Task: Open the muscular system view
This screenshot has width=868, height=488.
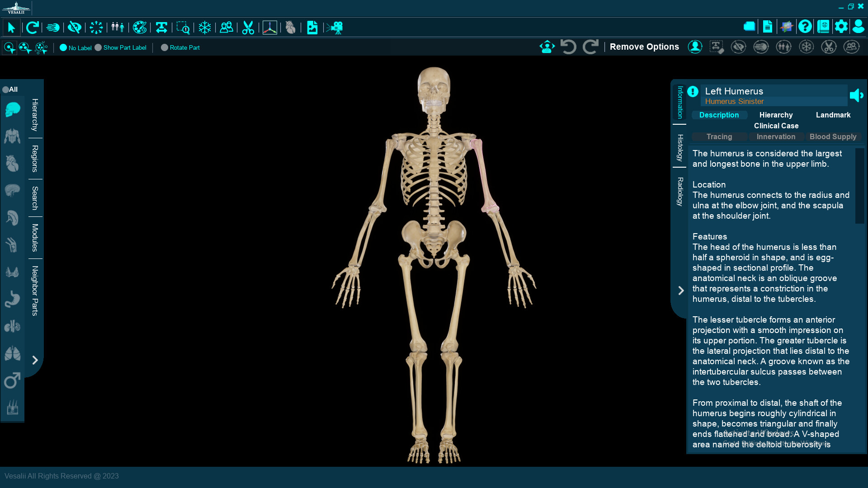Action: tap(12, 136)
